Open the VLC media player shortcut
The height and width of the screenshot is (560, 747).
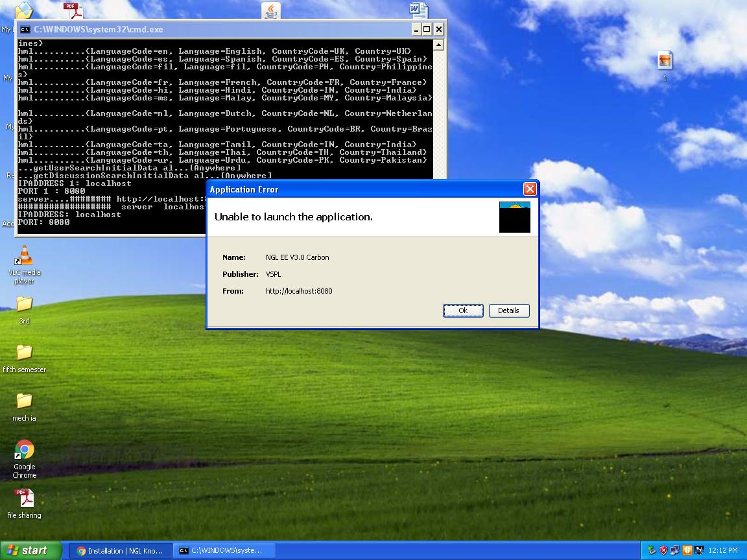click(25, 257)
